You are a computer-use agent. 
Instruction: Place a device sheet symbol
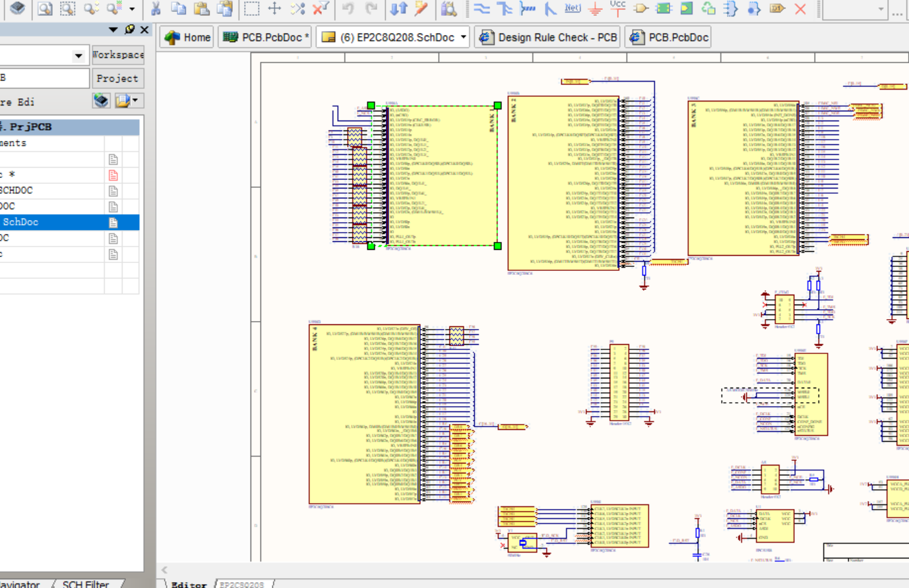point(708,9)
